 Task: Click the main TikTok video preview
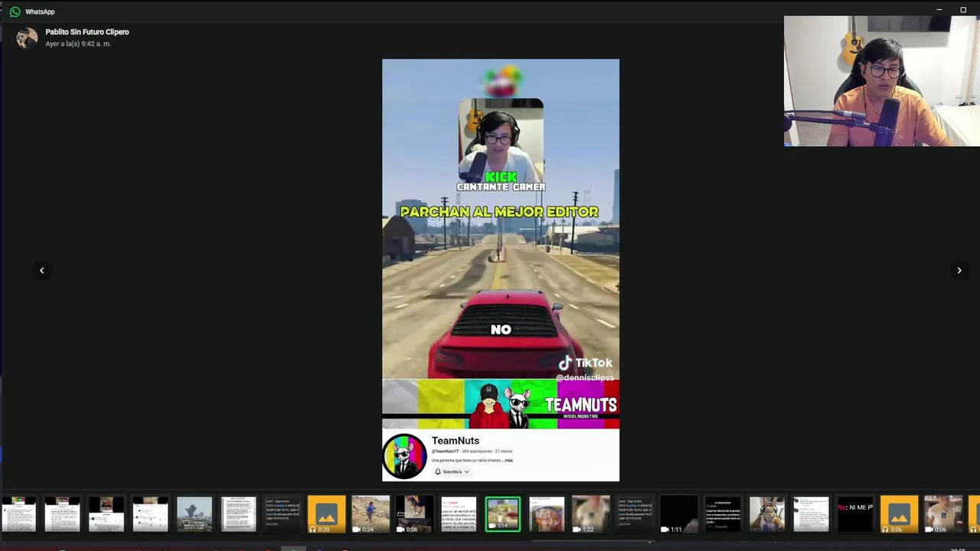click(501, 270)
